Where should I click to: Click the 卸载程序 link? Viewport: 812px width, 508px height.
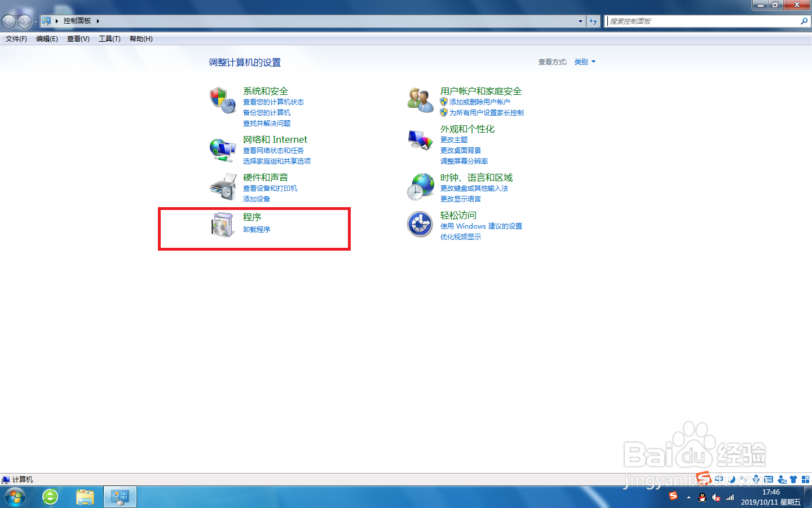[257, 229]
